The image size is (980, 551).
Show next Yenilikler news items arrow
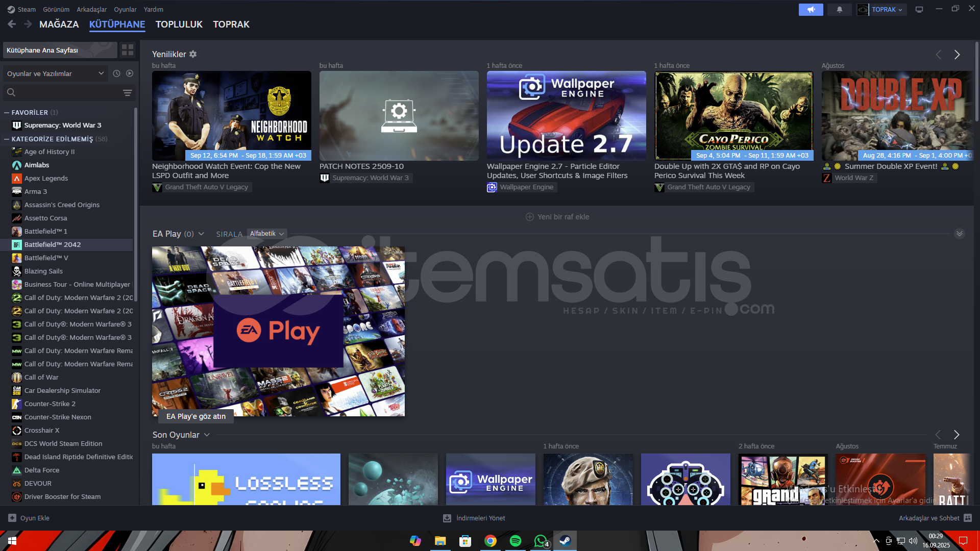(957, 55)
